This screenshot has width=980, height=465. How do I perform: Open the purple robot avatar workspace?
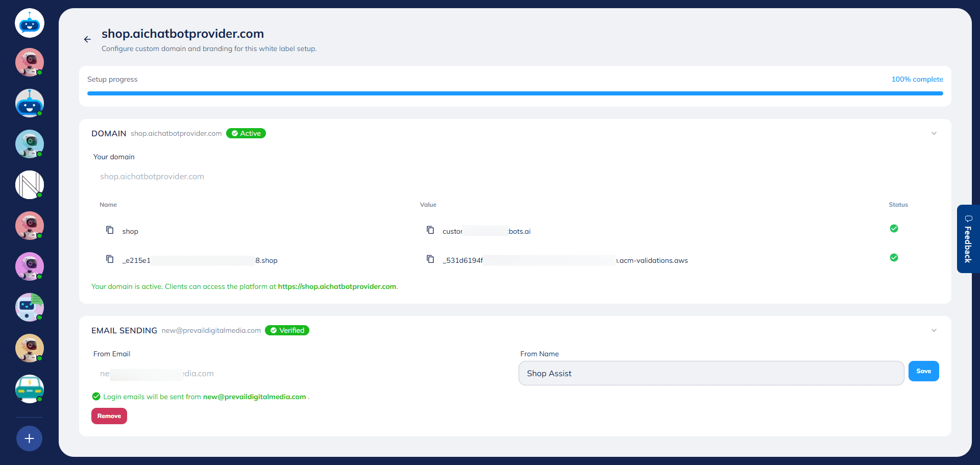[29, 266]
